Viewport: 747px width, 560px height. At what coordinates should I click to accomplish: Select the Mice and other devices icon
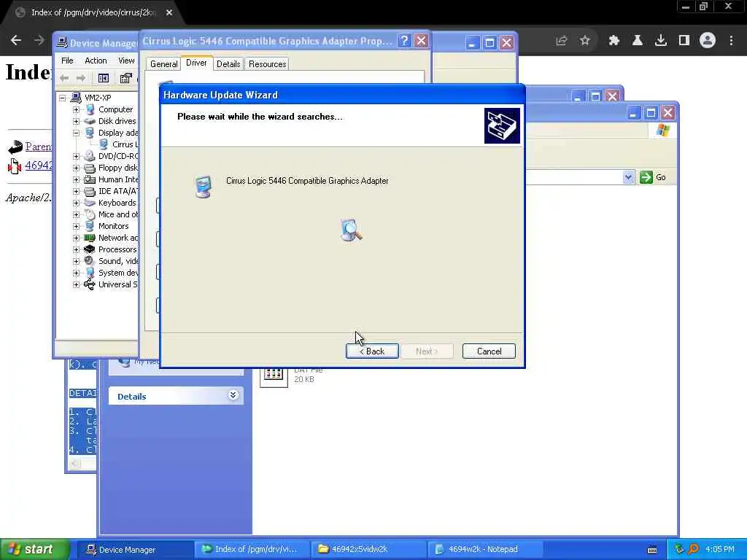click(90, 215)
